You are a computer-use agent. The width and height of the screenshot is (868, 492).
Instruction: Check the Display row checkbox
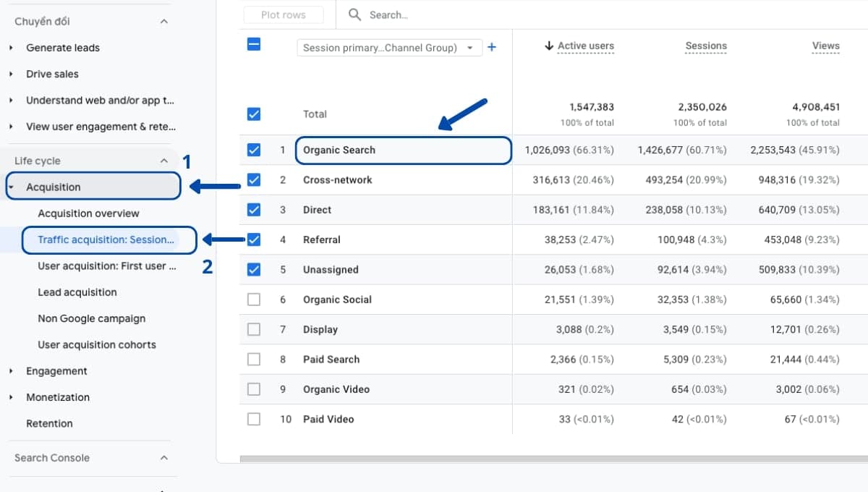tap(254, 329)
